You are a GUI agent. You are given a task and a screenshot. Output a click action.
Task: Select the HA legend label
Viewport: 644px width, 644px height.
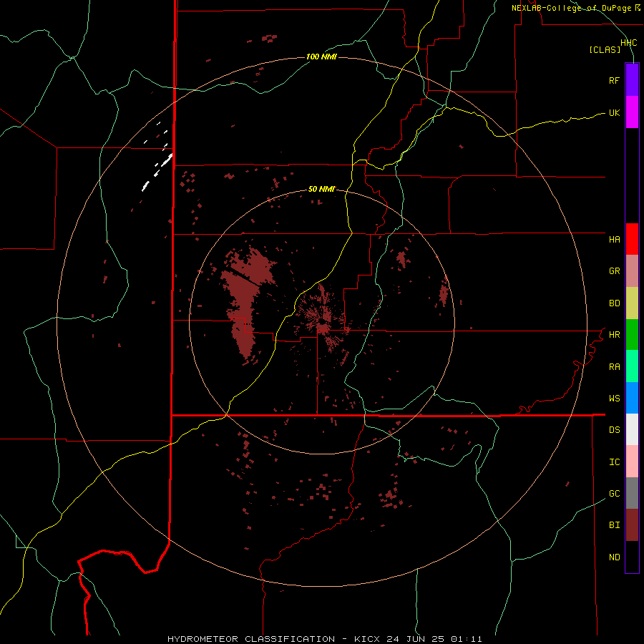[614, 240]
